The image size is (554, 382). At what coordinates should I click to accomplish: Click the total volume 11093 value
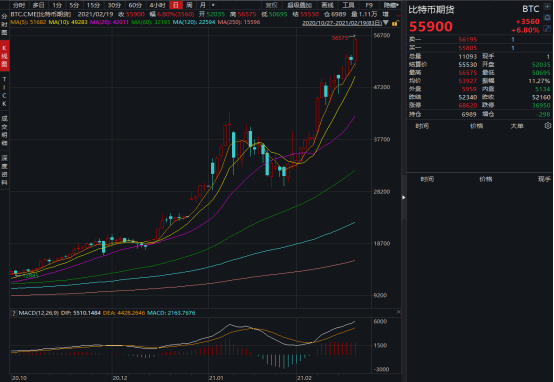coord(468,57)
